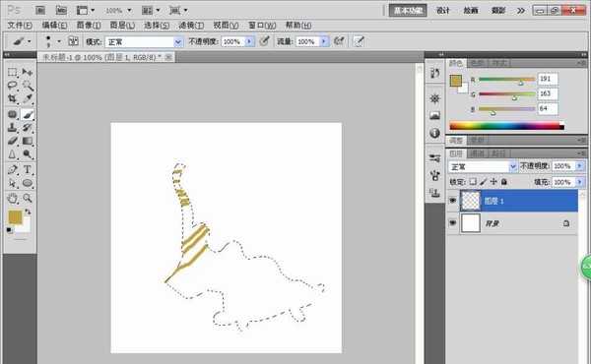Open the layer blend mode dropdown 正常

point(483,166)
